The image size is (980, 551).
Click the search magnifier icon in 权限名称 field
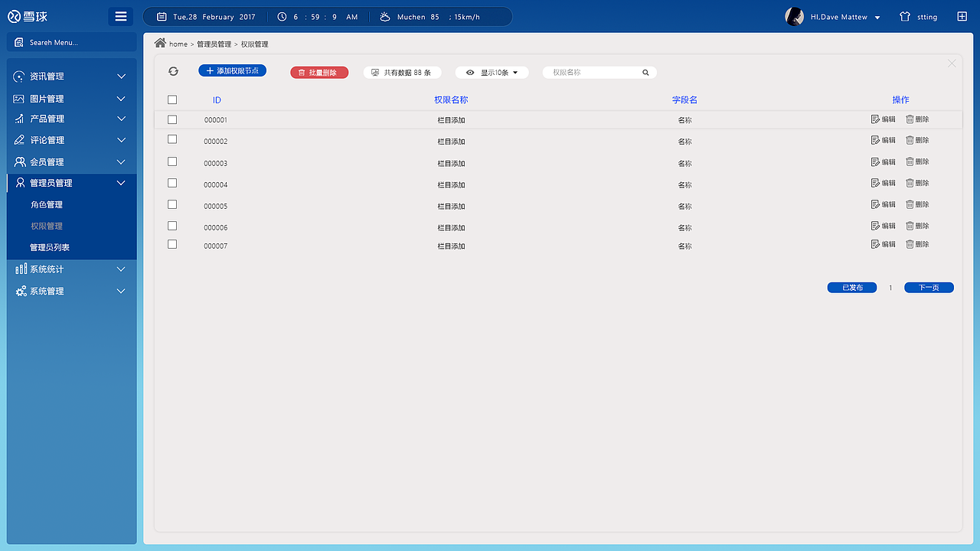click(x=645, y=73)
